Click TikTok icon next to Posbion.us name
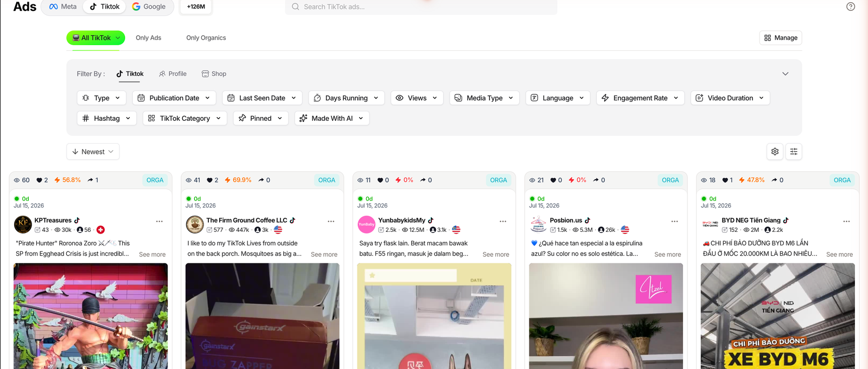 [x=588, y=221]
